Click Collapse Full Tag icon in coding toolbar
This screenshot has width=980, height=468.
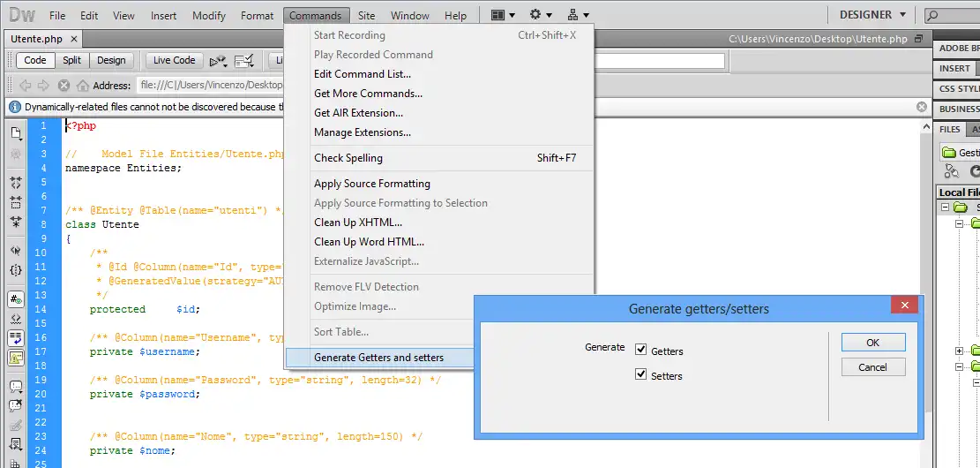(x=16, y=183)
